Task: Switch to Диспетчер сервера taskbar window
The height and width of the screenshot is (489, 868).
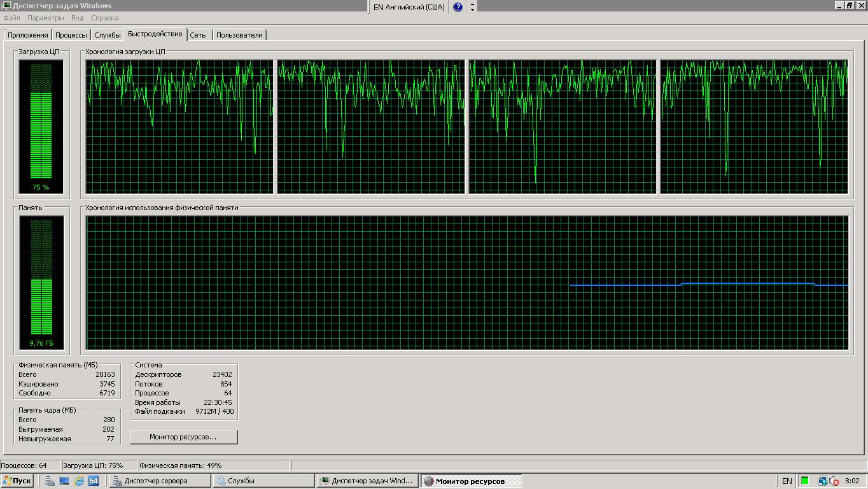Action: [x=159, y=481]
